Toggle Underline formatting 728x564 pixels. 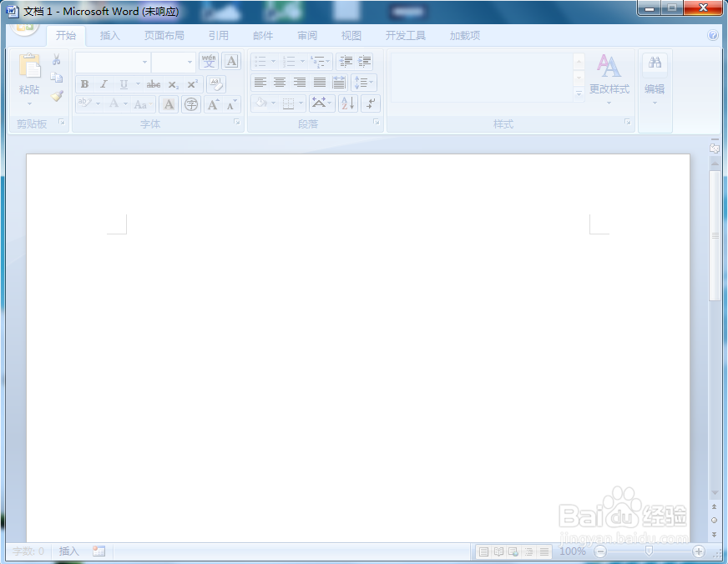point(124,84)
